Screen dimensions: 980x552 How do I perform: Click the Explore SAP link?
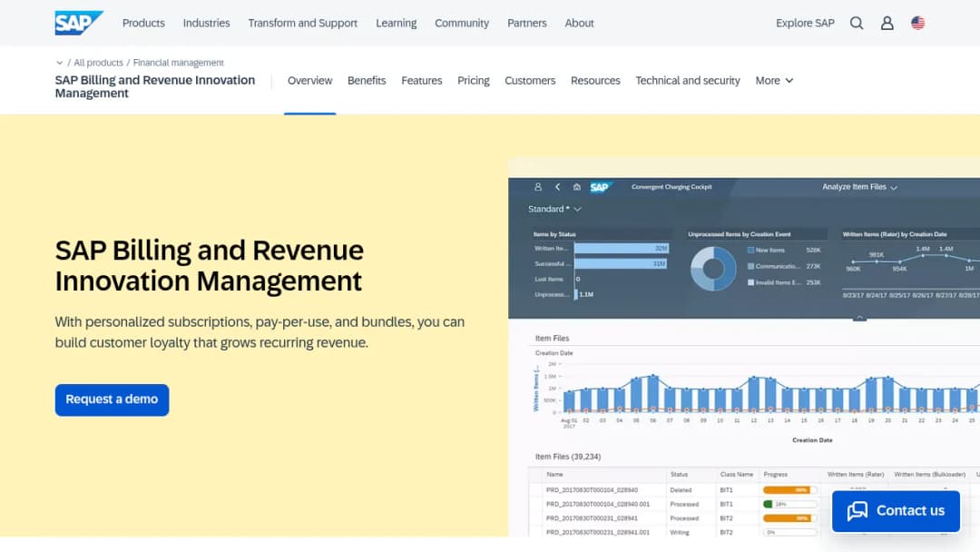point(805,23)
